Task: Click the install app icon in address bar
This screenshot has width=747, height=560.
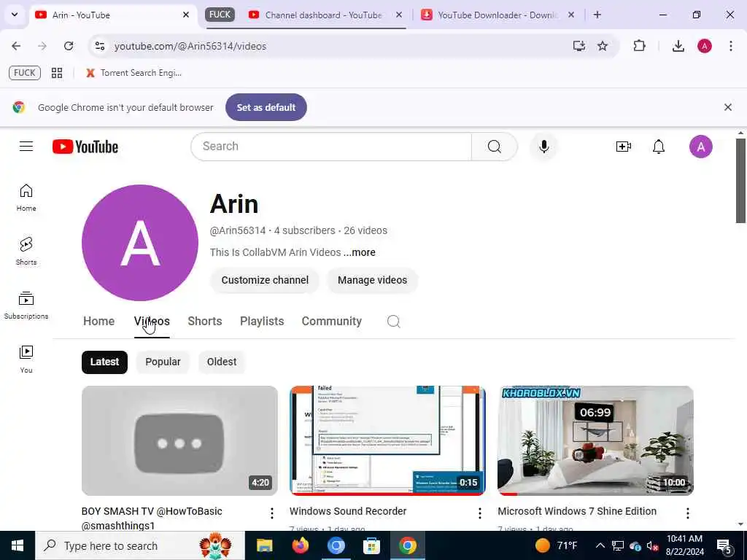Action: [578, 46]
